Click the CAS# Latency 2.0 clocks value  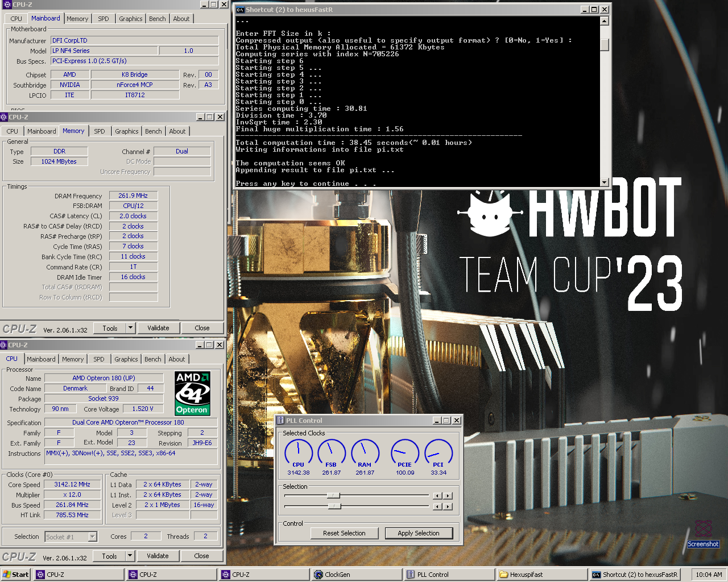[133, 216]
